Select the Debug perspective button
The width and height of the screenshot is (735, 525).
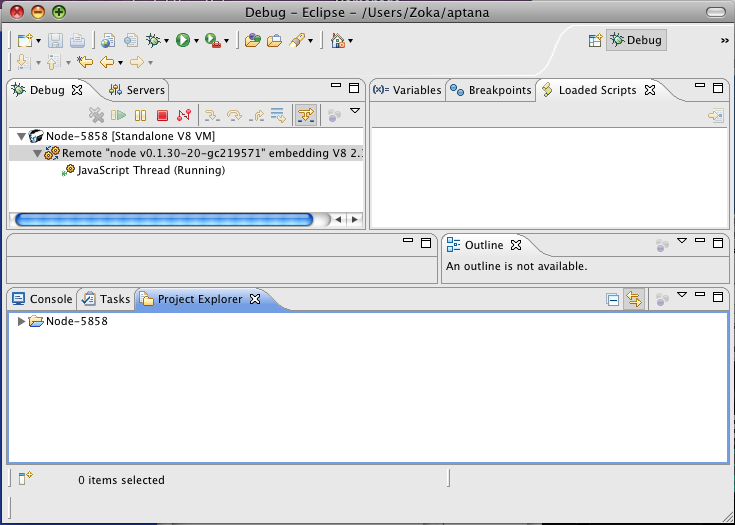(x=636, y=40)
